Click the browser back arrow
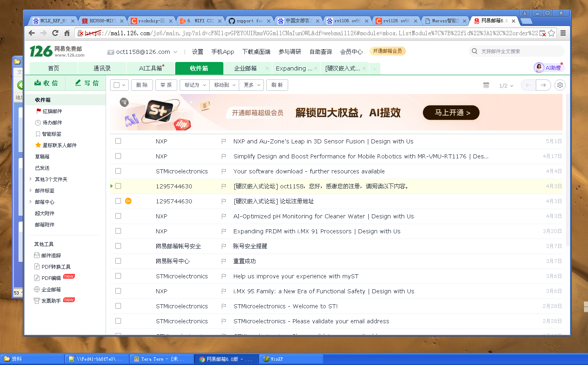The image size is (588, 365). pyautogui.click(x=32, y=33)
